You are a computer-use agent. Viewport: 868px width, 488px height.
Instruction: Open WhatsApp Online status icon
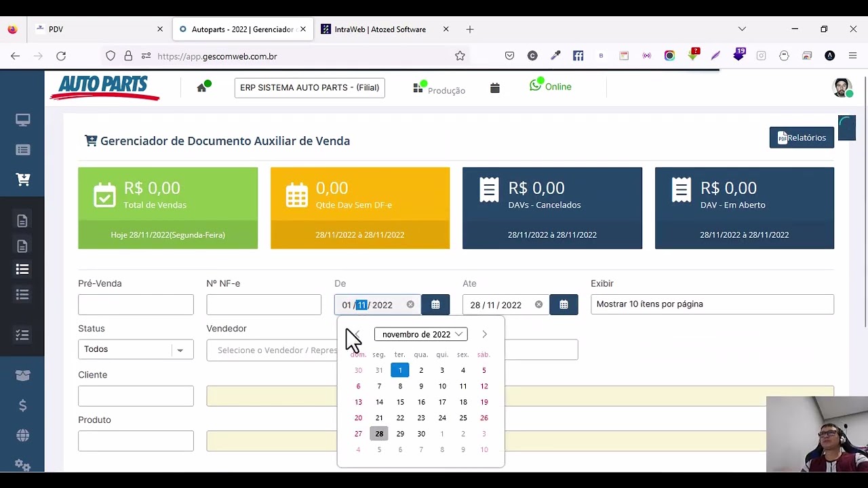(536, 85)
